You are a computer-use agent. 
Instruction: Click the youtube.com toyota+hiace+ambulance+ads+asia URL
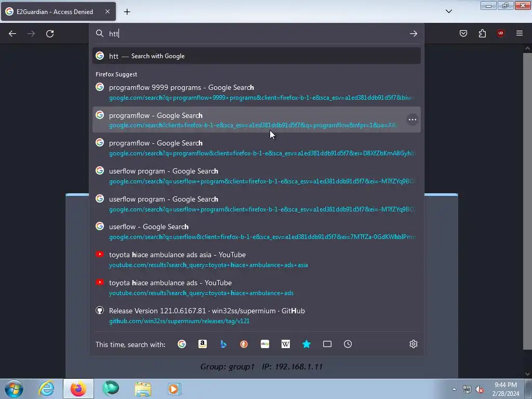208,265
